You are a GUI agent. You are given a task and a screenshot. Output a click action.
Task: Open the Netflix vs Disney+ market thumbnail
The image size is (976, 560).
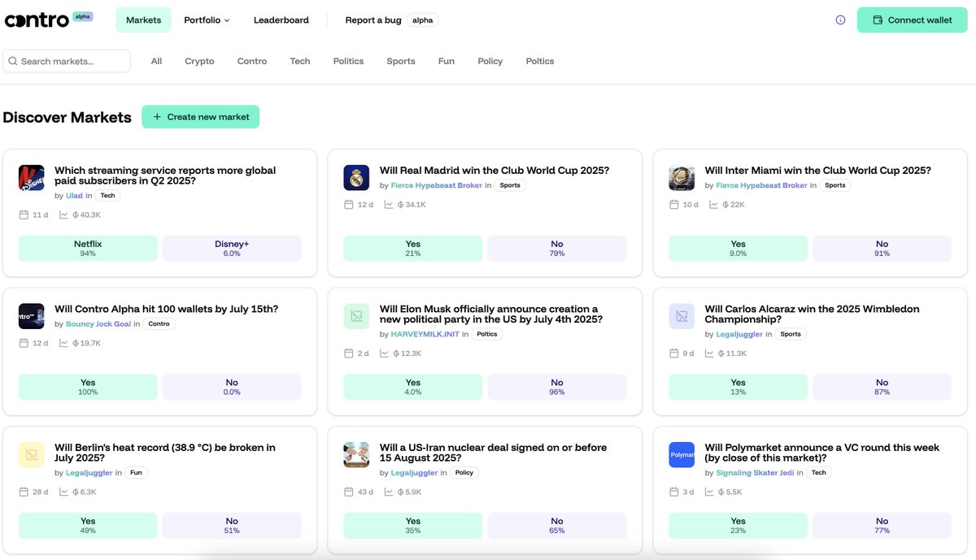click(32, 178)
